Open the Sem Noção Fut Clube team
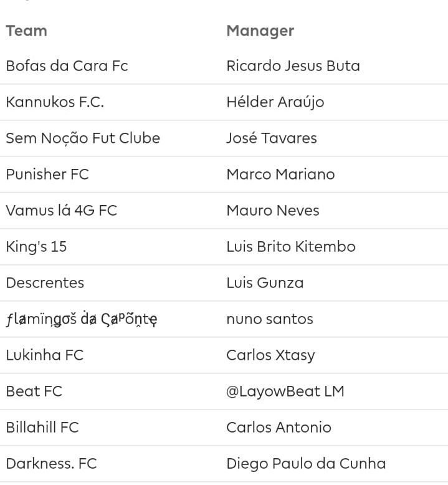Screen dimensions: 448x485 [x=83, y=138]
